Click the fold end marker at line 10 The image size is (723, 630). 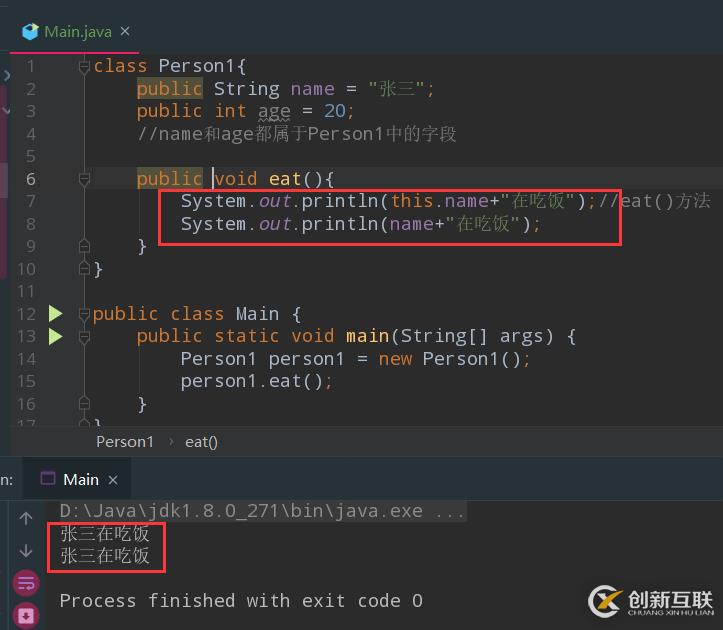(x=84, y=268)
